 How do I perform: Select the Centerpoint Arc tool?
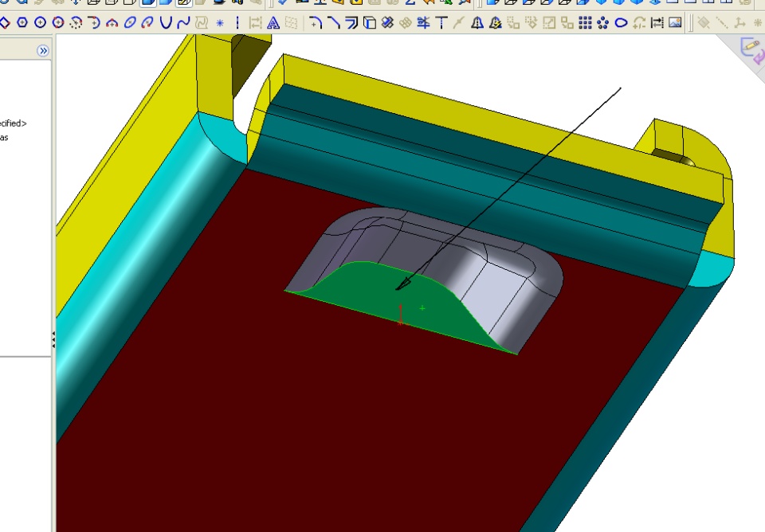tap(76, 22)
